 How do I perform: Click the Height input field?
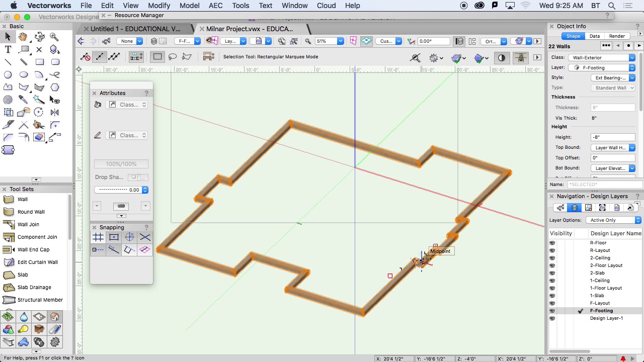tap(613, 137)
